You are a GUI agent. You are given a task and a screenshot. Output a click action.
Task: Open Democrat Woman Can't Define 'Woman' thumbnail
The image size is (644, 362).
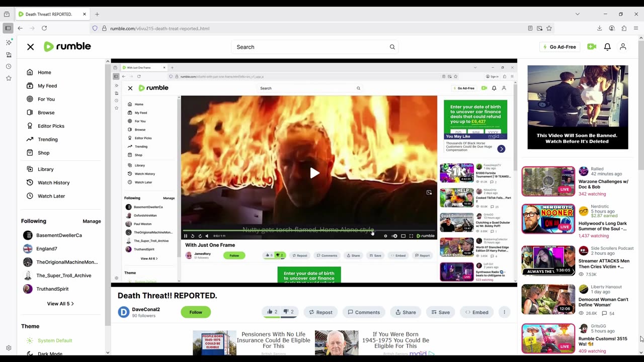(548, 299)
